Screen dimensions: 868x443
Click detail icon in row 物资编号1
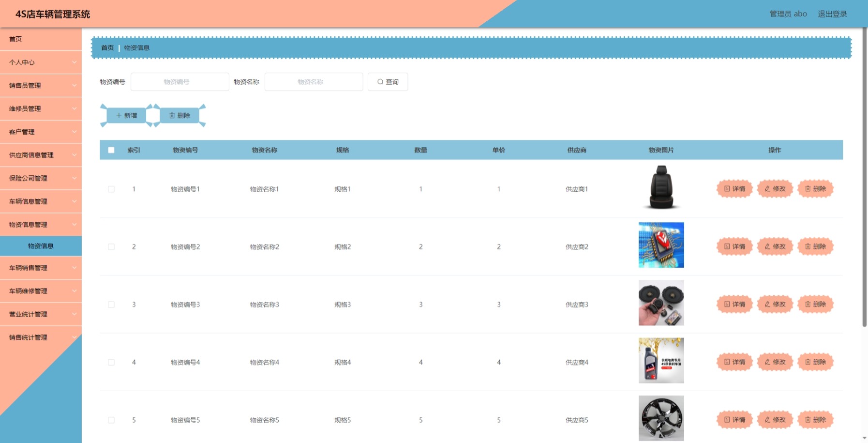pyautogui.click(x=727, y=189)
